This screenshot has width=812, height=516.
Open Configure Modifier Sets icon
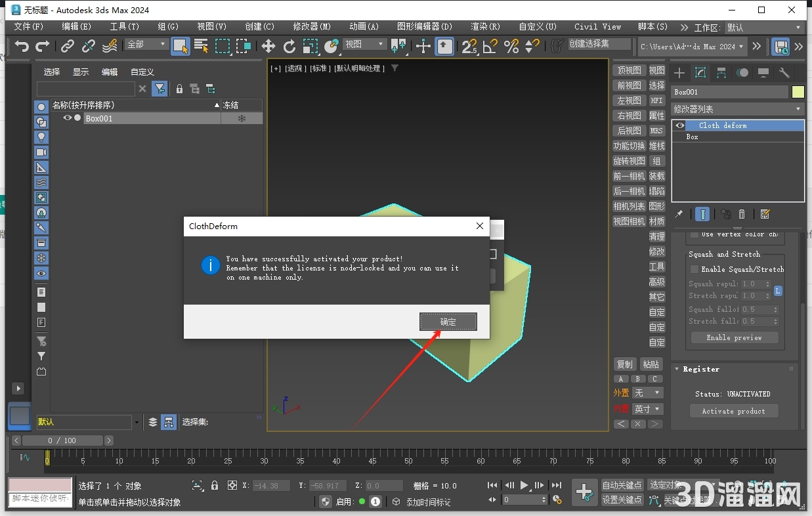tap(765, 214)
